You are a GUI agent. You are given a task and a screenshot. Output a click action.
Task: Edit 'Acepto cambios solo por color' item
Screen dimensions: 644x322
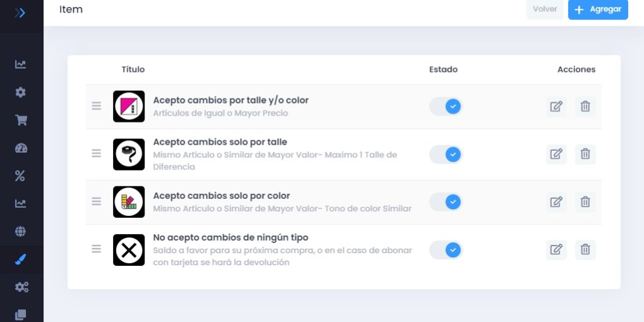[556, 202]
